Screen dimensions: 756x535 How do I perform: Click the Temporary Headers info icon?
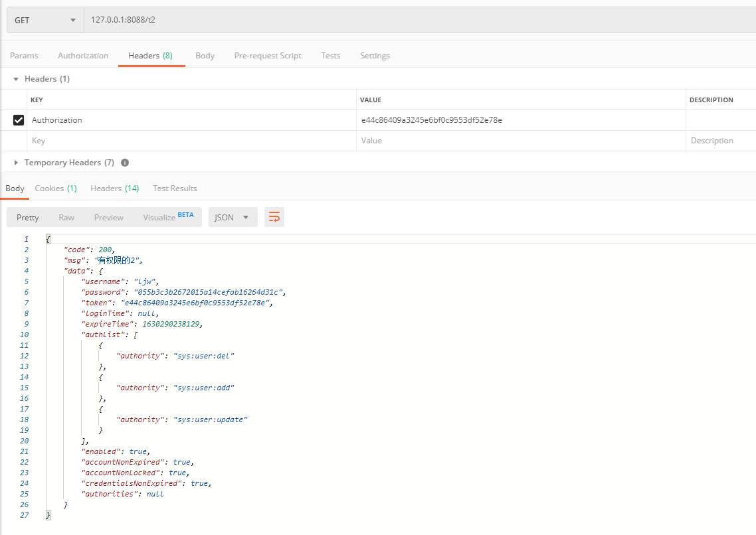pyautogui.click(x=125, y=163)
